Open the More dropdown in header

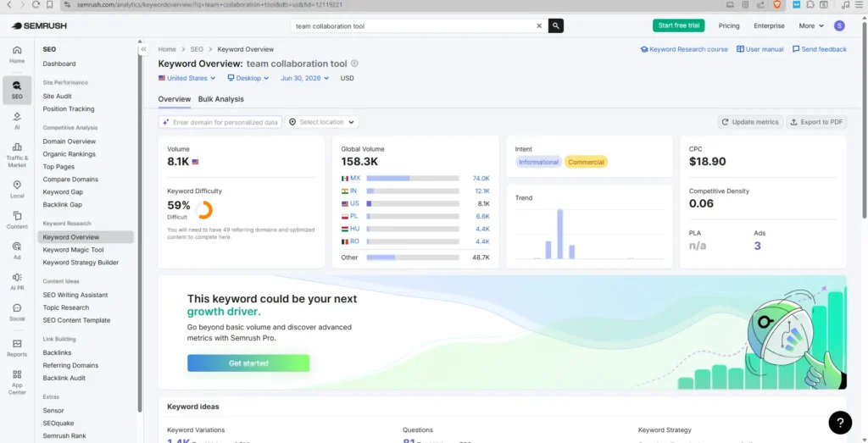[811, 26]
